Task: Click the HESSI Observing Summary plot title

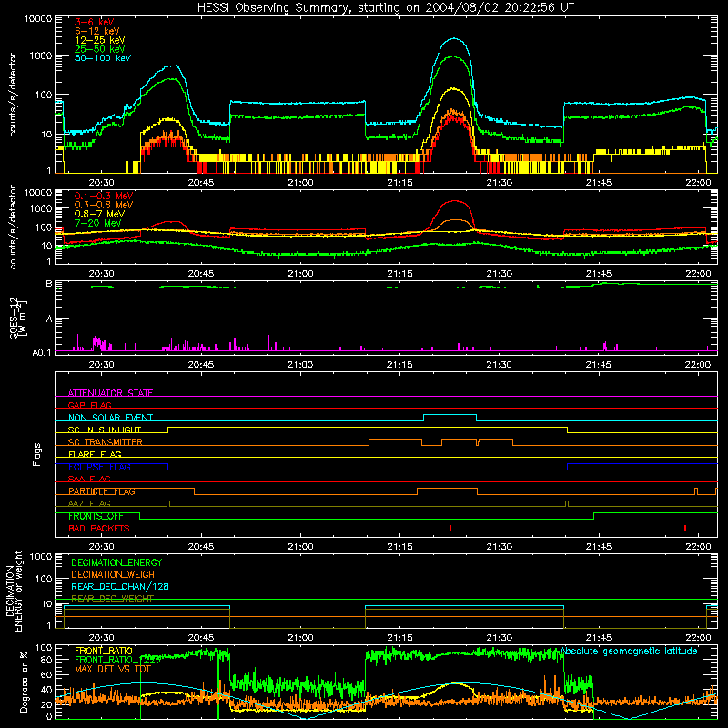Action: pos(386,8)
